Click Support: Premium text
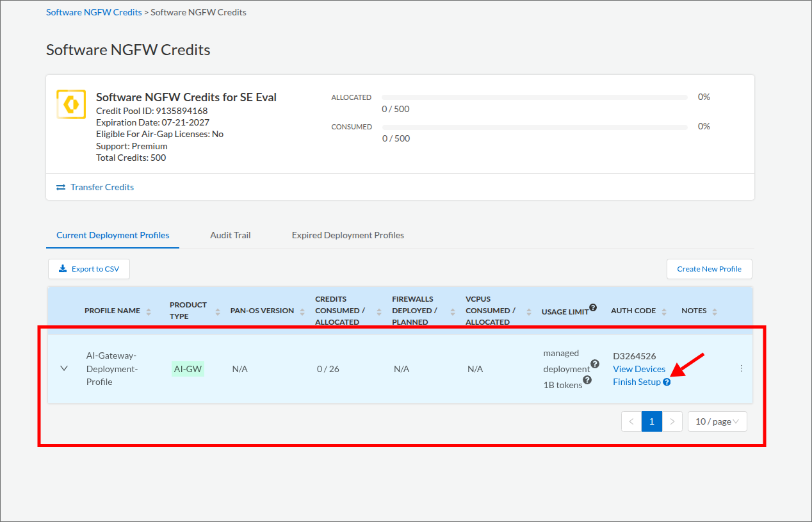The height and width of the screenshot is (522, 812). 132,146
